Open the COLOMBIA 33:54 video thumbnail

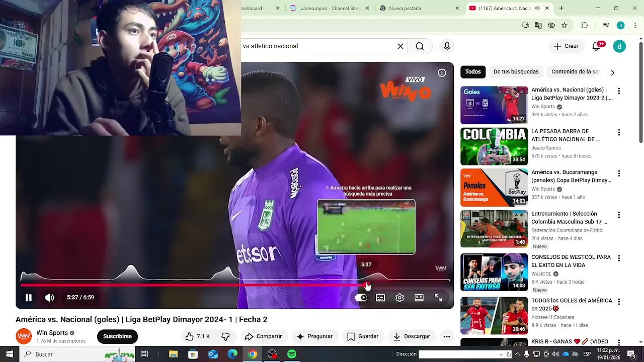(494, 146)
